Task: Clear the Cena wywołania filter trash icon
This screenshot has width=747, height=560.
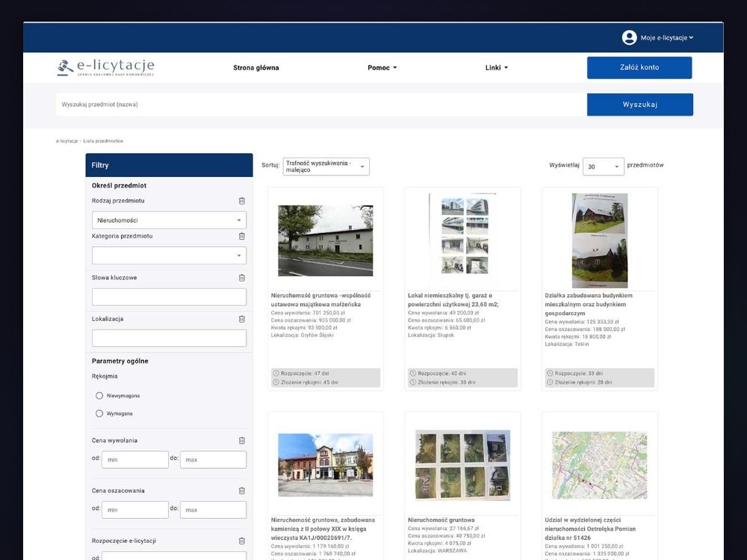Action: coord(241,441)
